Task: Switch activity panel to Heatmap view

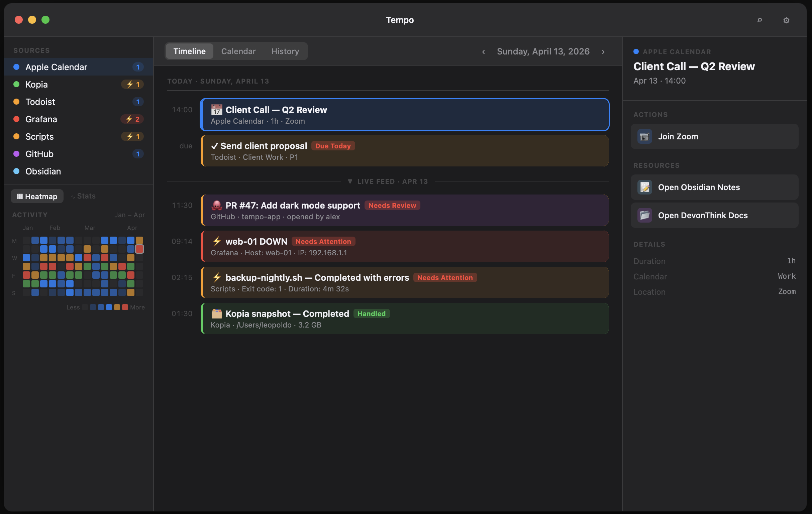Action: 37,196
